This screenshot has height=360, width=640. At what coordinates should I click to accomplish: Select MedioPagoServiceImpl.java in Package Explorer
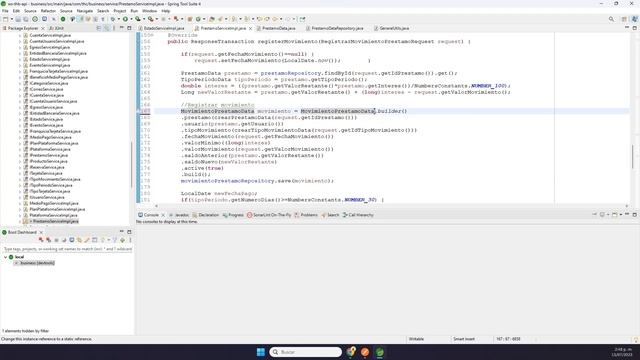pyautogui.click(x=53, y=203)
